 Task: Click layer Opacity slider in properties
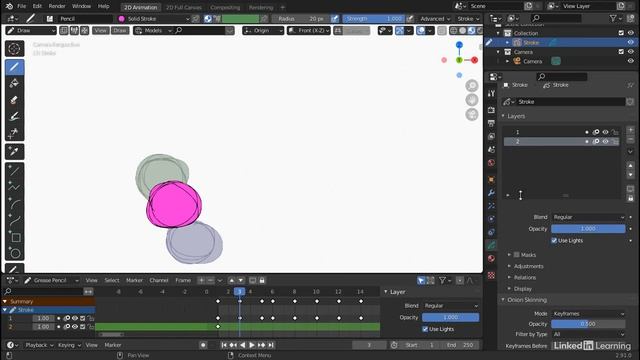click(x=588, y=229)
